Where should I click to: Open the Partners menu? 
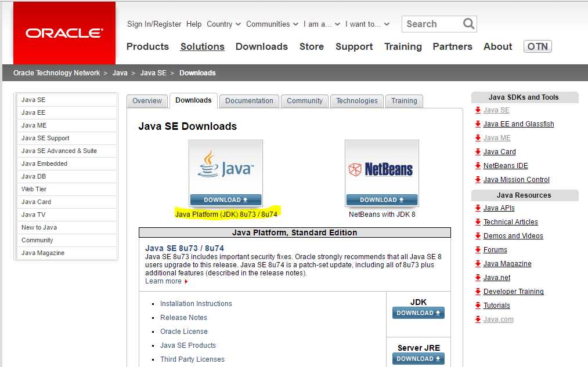pyautogui.click(x=453, y=46)
